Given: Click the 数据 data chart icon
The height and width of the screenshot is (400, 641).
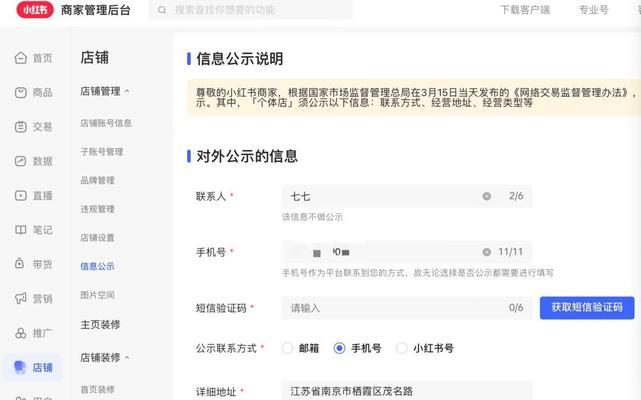Looking at the screenshot, I should [x=20, y=161].
